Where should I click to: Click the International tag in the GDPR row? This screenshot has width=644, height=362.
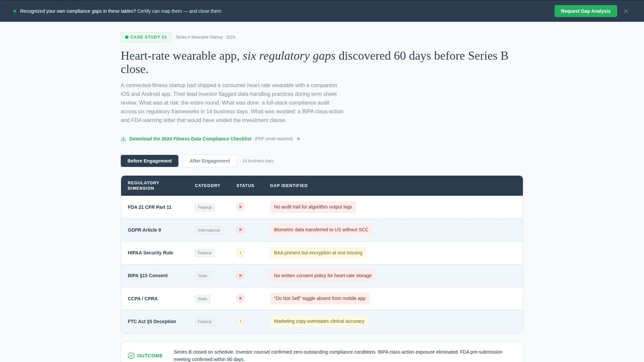point(209,230)
